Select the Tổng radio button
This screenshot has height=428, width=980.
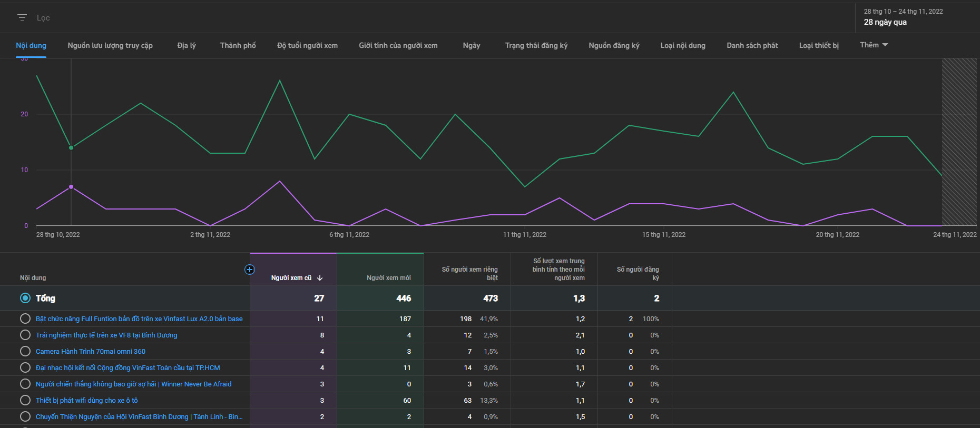coord(25,298)
